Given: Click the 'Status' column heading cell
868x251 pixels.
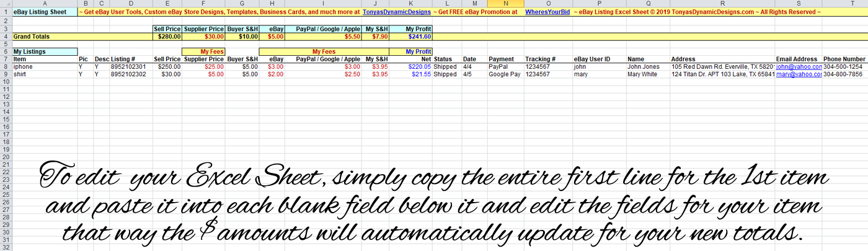Looking at the screenshot, I should tap(446, 59).
